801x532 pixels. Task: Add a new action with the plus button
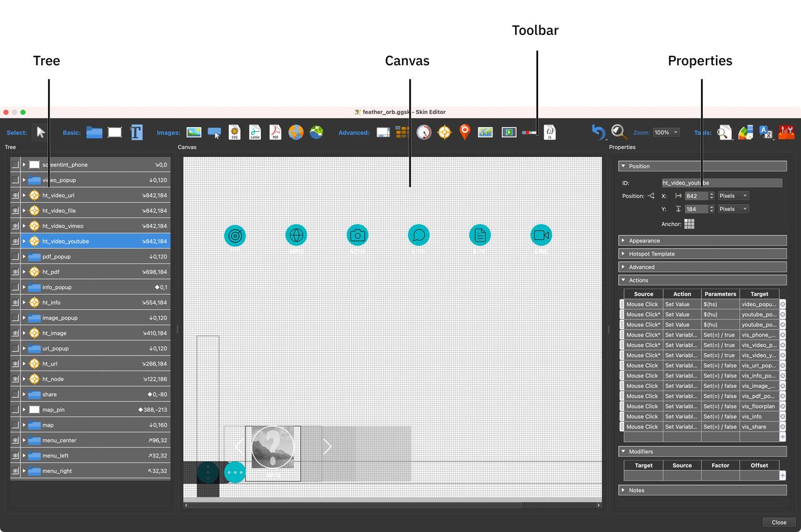(x=782, y=437)
